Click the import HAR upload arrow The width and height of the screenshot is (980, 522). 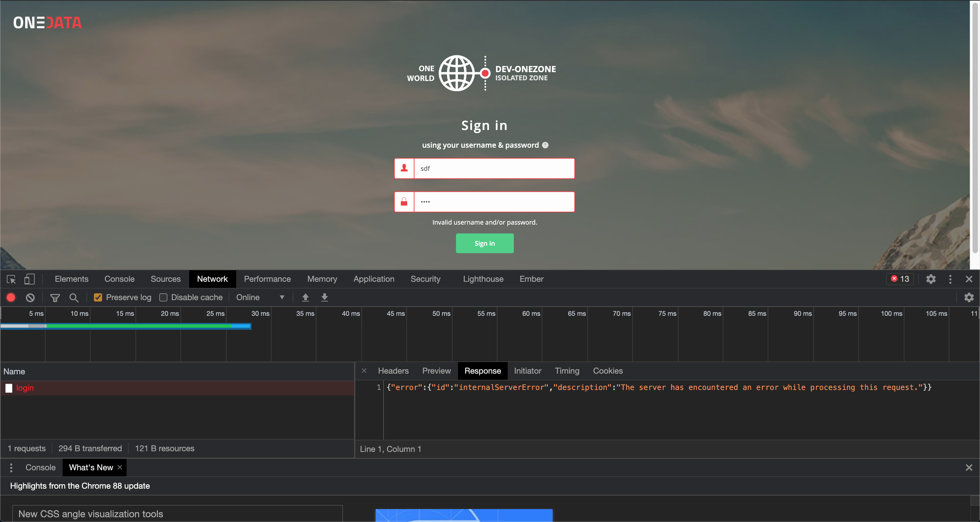tap(305, 297)
